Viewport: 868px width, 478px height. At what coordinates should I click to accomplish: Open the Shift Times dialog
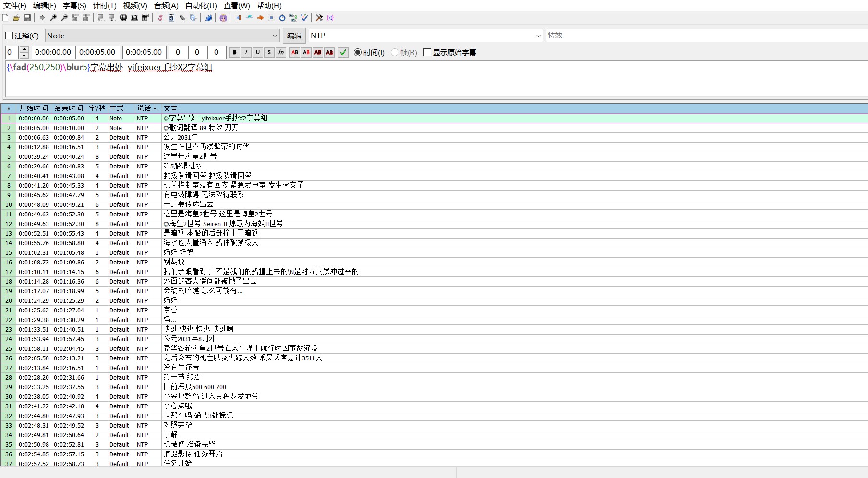[x=238, y=18]
